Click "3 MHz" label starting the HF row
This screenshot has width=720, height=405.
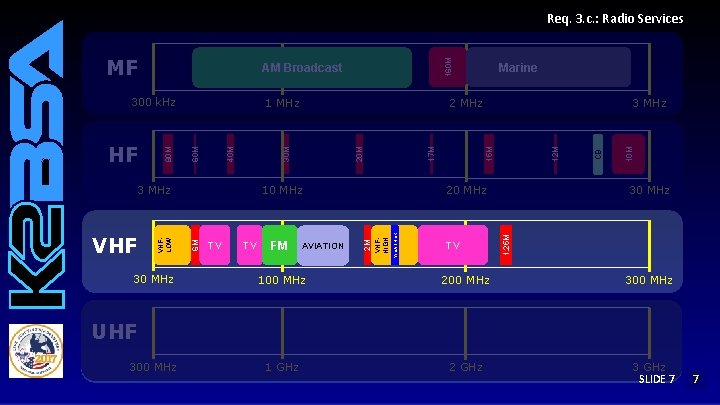pyautogui.click(x=154, y=190)
